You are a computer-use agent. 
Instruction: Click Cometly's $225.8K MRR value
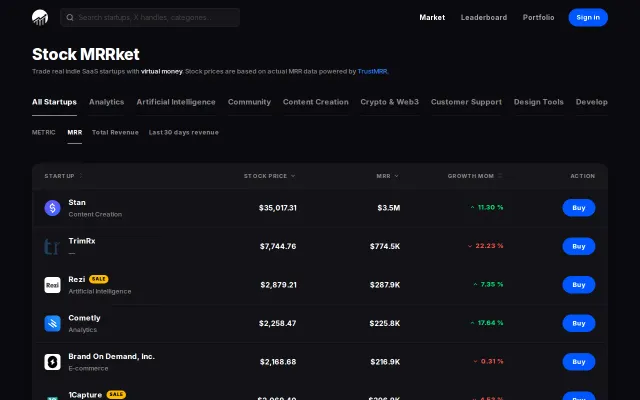[x=385, y=324]
